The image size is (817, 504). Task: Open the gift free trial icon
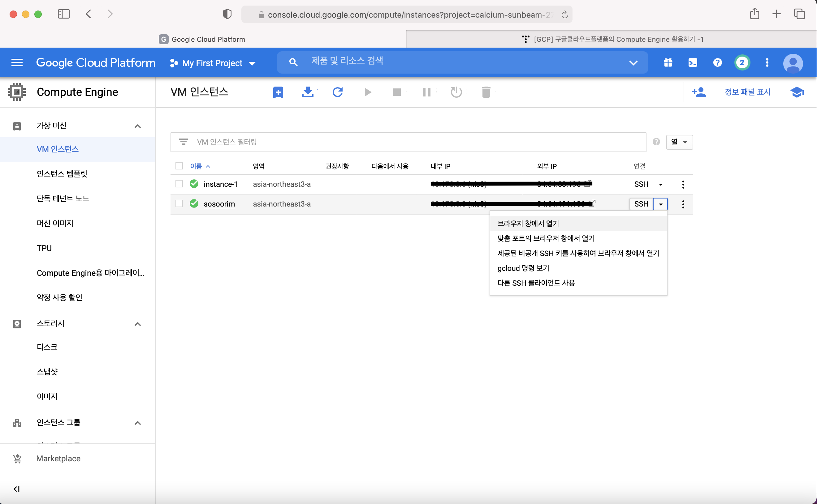668,63
